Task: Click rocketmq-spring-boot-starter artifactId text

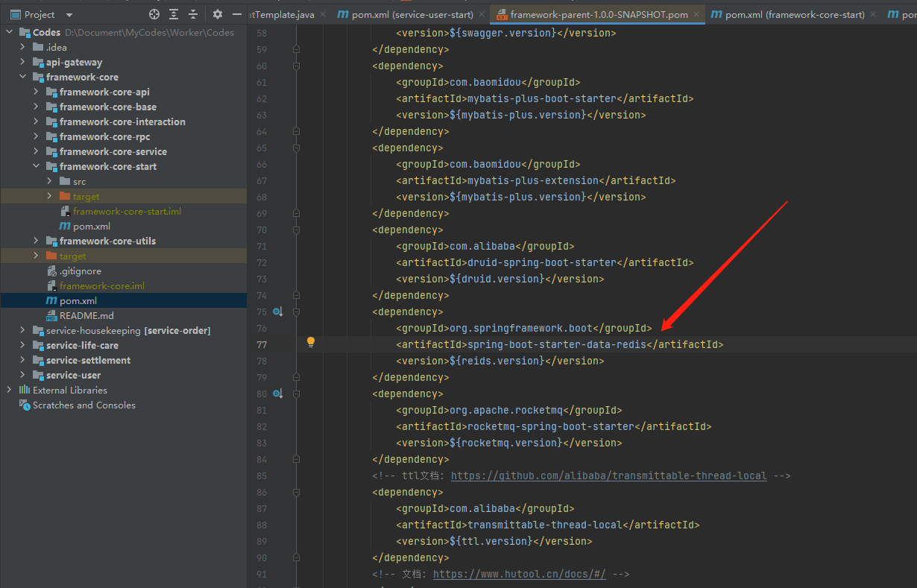Action: tap(550, 426)
